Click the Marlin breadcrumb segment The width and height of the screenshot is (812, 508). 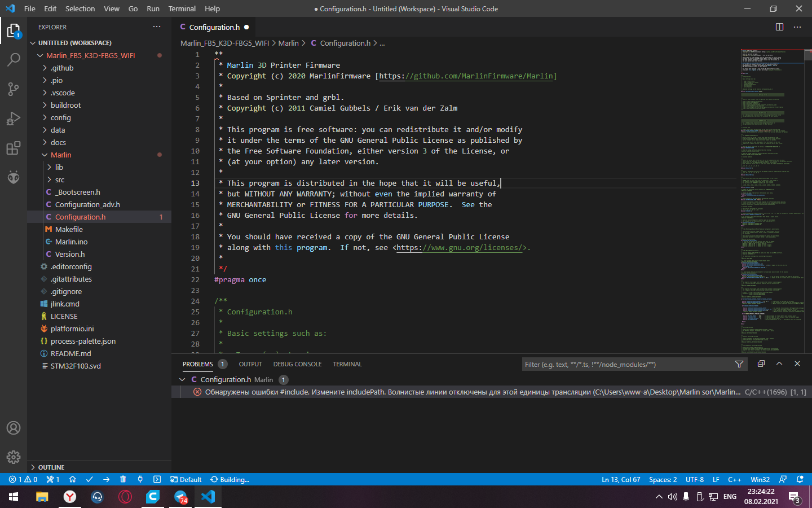pyautogui.click(x=288, y=43)
